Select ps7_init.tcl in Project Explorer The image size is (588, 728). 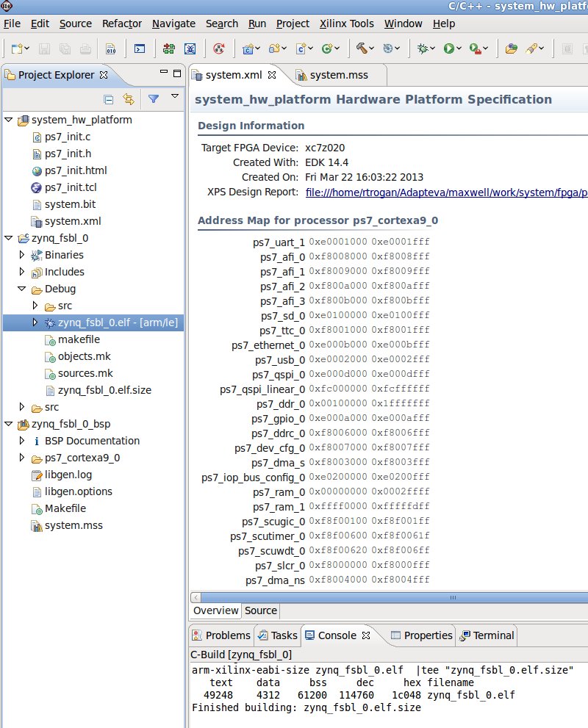click(75, 187)
